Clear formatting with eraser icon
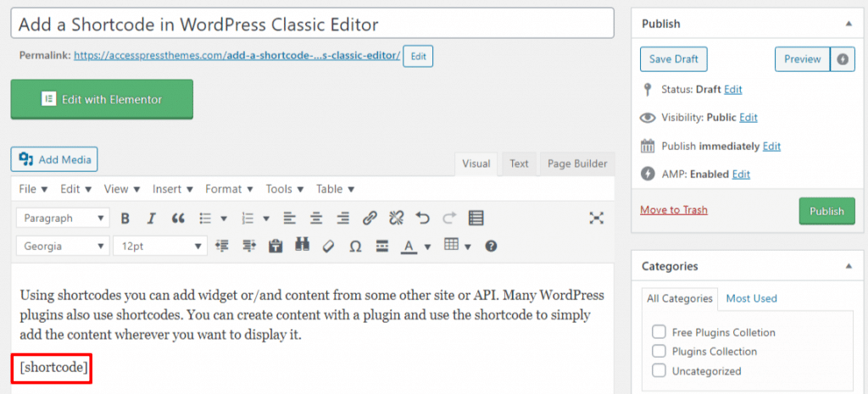Viewport: 868px width, 394px height. [328, 246]
